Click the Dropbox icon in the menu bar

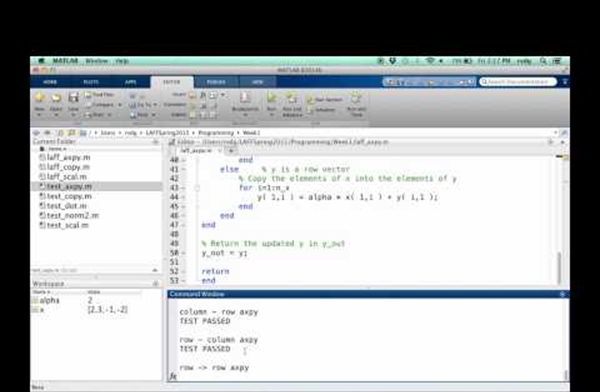click(392, 61)
